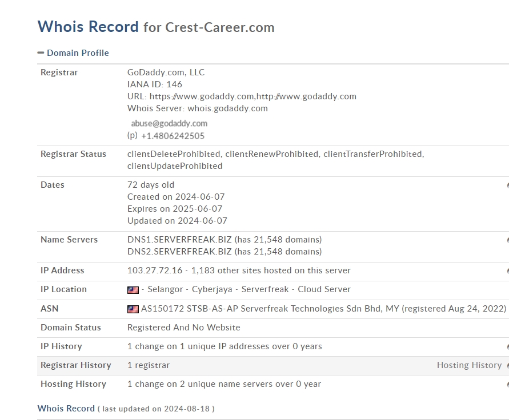Select the phone number +1.4806242505

click(x=173, y=136)
